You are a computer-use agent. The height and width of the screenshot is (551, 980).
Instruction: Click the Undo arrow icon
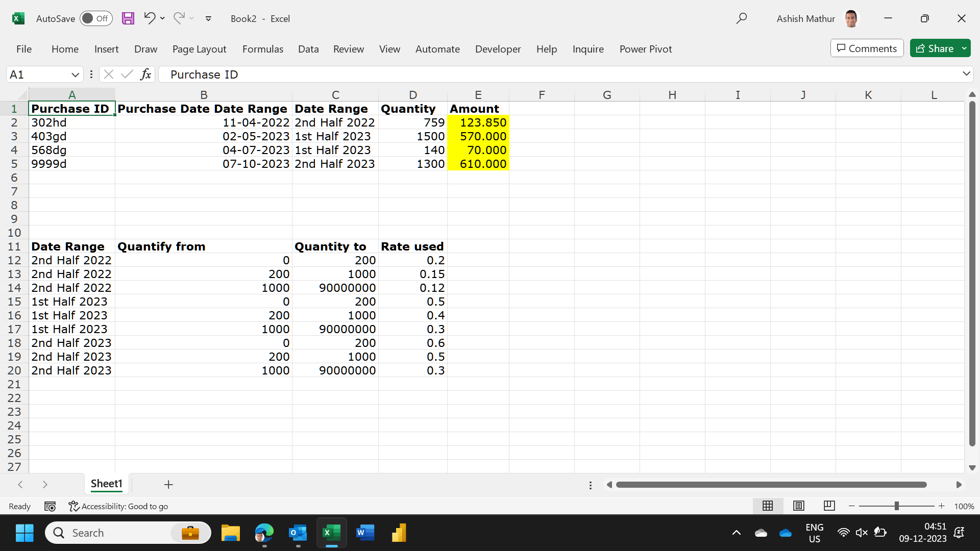(x=149, y=18)
